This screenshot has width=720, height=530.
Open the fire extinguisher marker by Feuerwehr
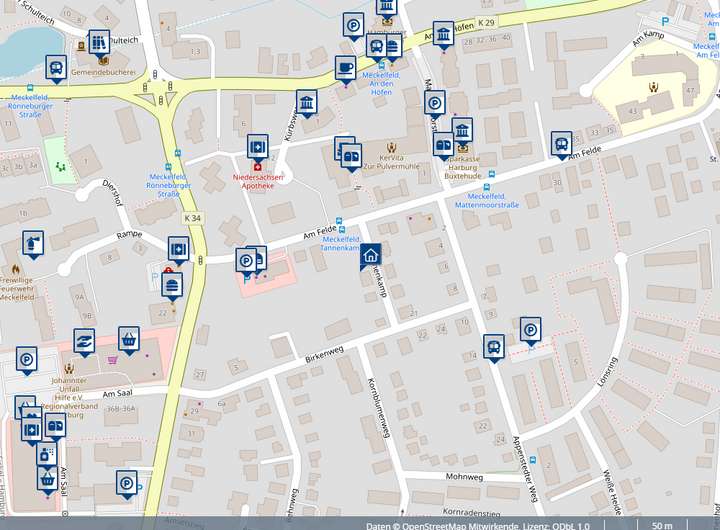[33, 243]
